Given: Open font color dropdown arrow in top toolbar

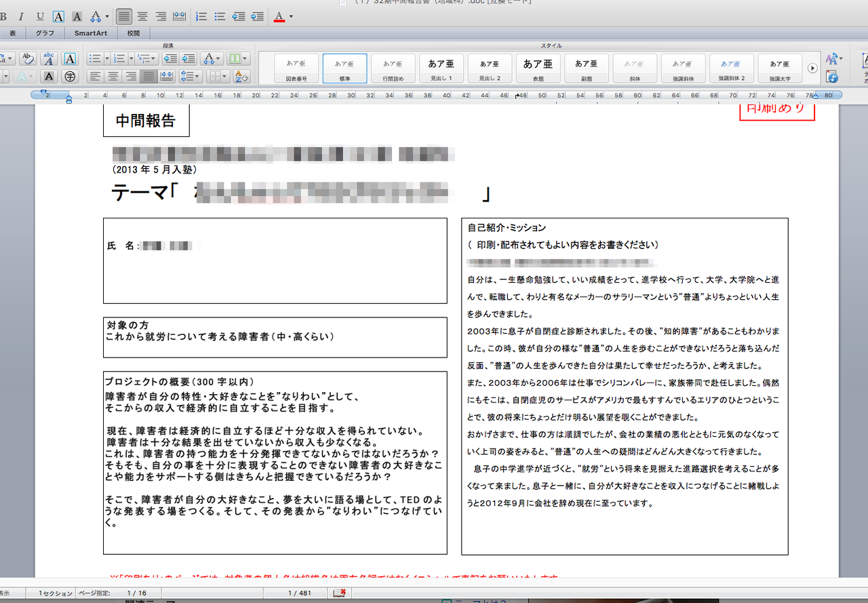Looking at the screenshot, I should (291, 16).
